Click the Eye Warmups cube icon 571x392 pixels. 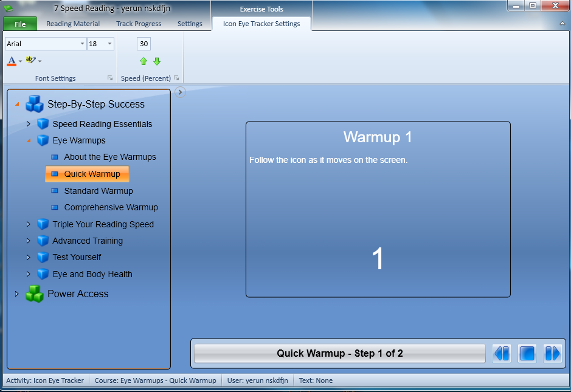tap(43, 140)
